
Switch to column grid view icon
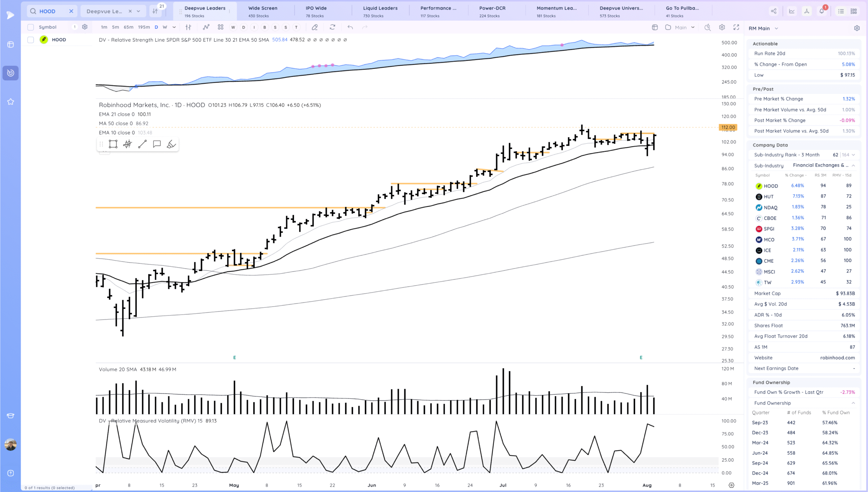point(854,11)
